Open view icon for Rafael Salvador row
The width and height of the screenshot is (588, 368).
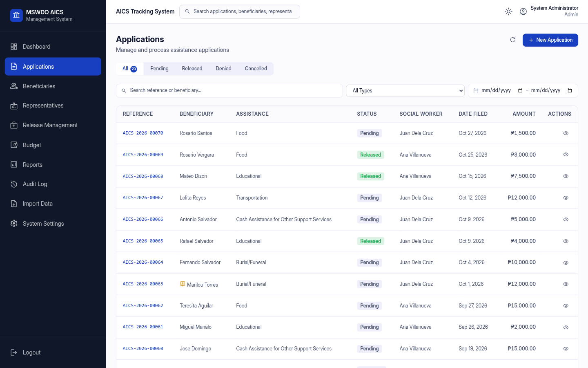pyautogui.click(x=566, y=241)
